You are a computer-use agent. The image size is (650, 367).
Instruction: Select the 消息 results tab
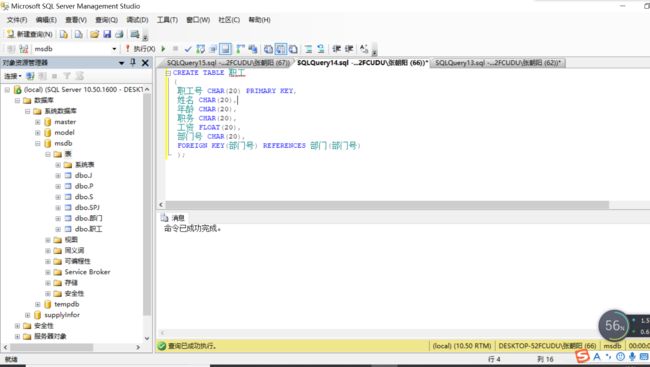click(173, 218)
